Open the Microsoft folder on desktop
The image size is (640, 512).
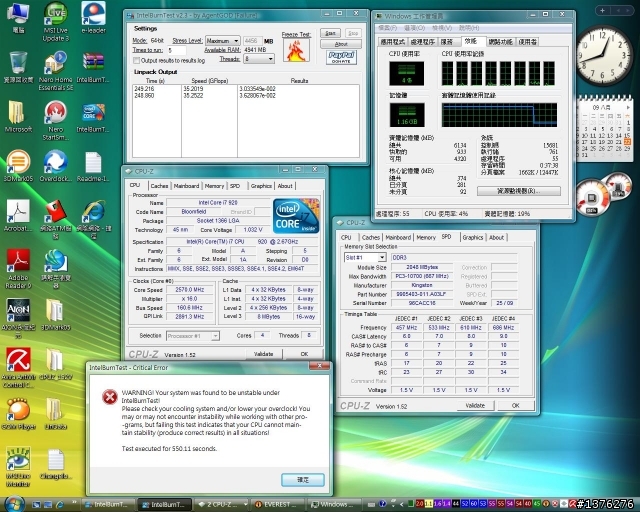tap(18, 117)
